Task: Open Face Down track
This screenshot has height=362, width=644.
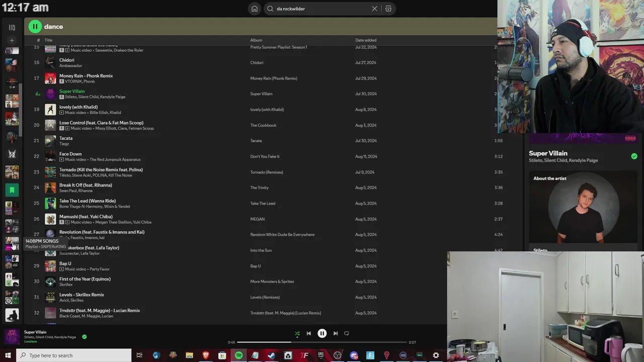Action: [x=70, y=154]
